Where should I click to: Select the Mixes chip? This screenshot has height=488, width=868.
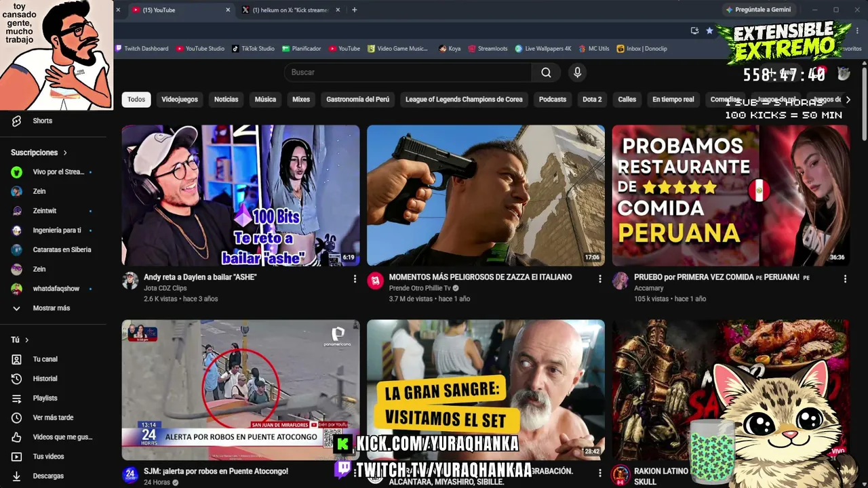301,100
